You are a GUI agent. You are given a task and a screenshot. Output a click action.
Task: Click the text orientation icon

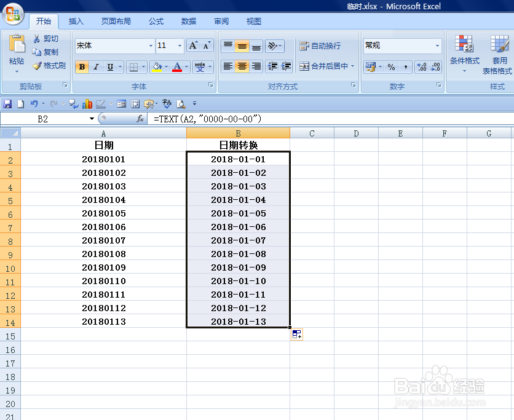coord(275,46)
